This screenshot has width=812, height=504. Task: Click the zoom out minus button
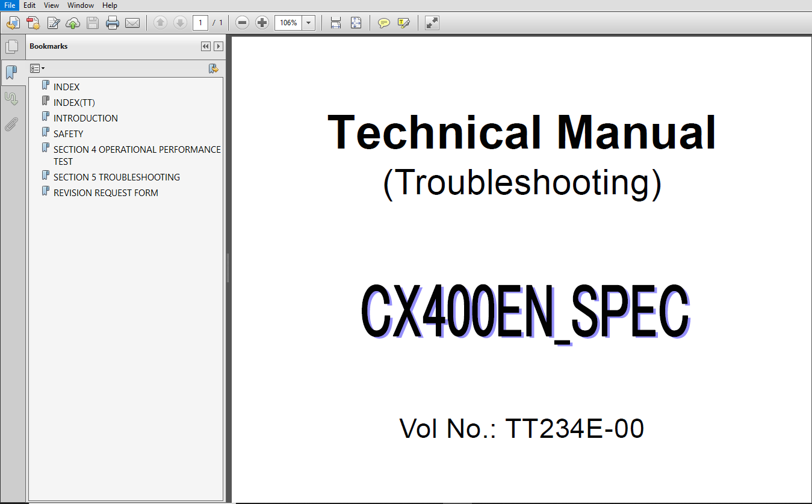pos(242,23)
